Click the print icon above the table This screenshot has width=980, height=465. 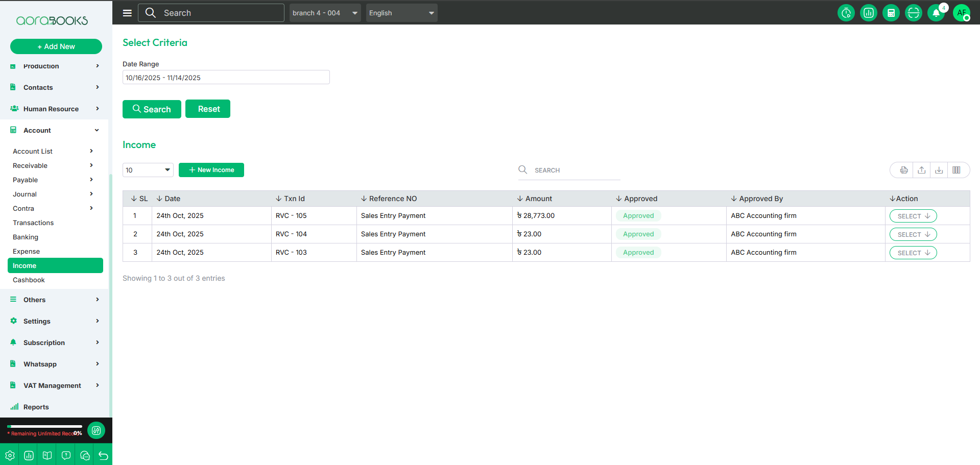coord(904,170)
